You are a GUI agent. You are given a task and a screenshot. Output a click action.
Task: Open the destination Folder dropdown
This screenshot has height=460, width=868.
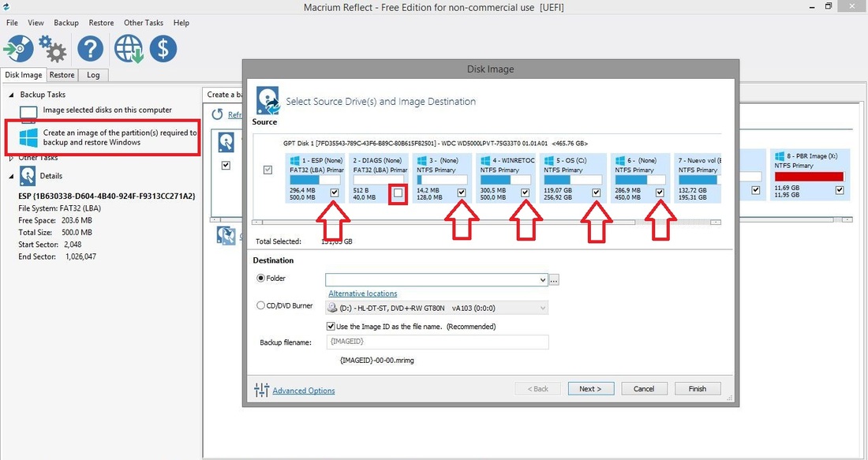click(543, 280)
